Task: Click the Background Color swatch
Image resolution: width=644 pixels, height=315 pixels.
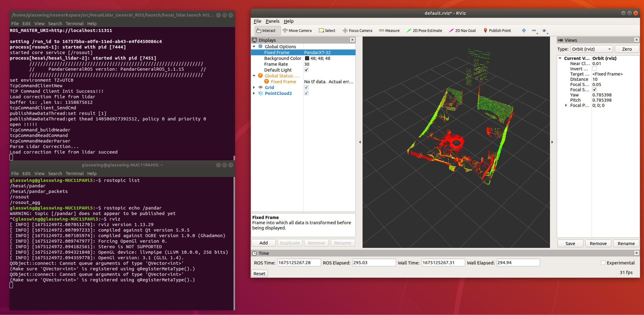Action: tap(307, 58)
